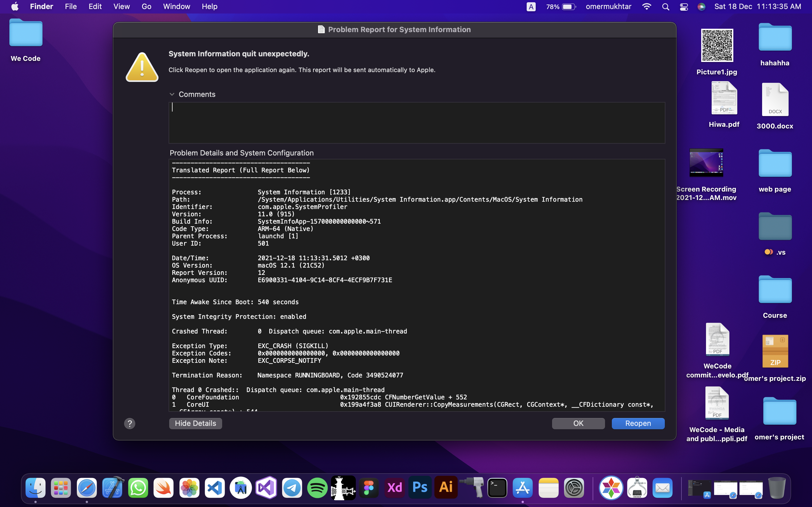Click the OK button
The width and height of the screenshot is (812, 507).
coord(578,424)
